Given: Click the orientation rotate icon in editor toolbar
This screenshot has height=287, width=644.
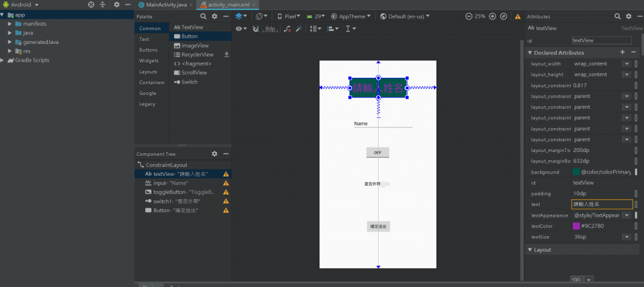Looking at the screenshot, I should point(260,16).
